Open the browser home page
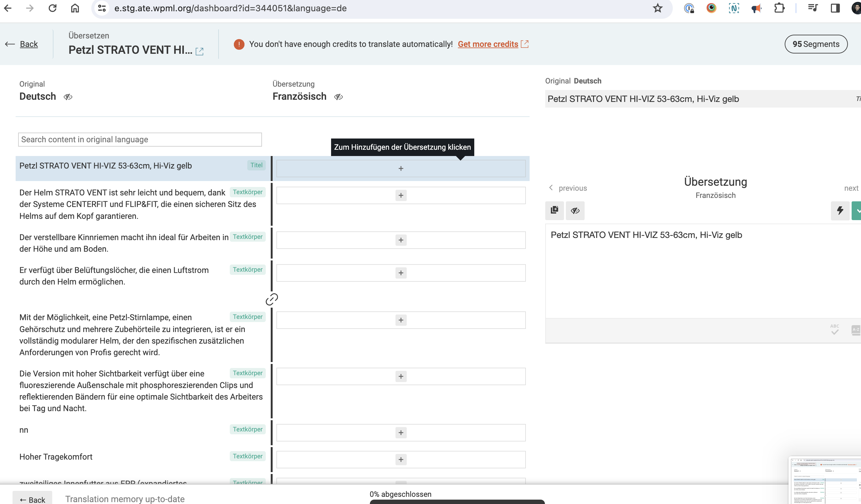Screen dimensions: 861x504 [75, 8]
